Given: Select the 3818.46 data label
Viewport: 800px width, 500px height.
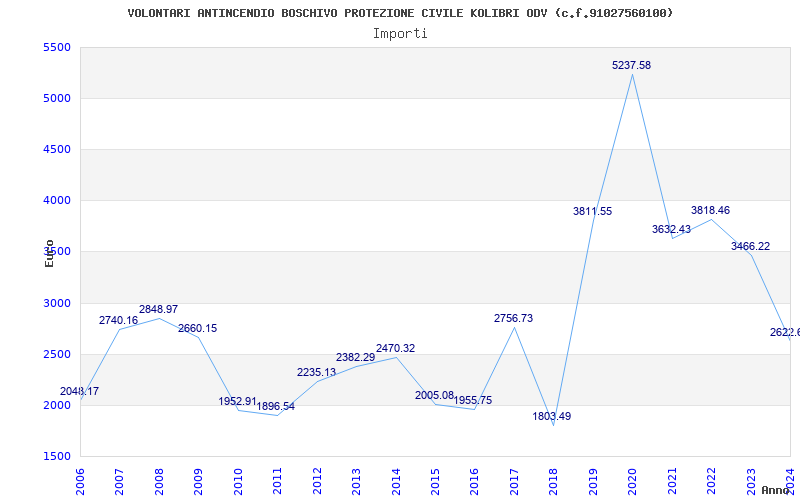Looking at the screenshot, I should [711, 210].
